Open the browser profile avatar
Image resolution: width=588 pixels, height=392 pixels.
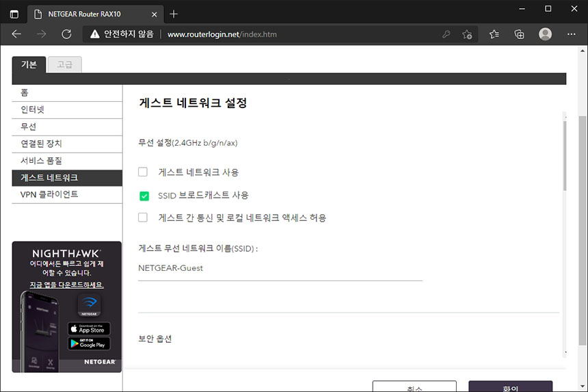pos(545,34)
